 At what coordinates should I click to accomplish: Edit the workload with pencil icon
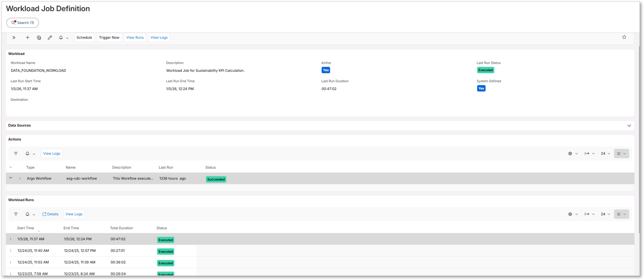50,37
